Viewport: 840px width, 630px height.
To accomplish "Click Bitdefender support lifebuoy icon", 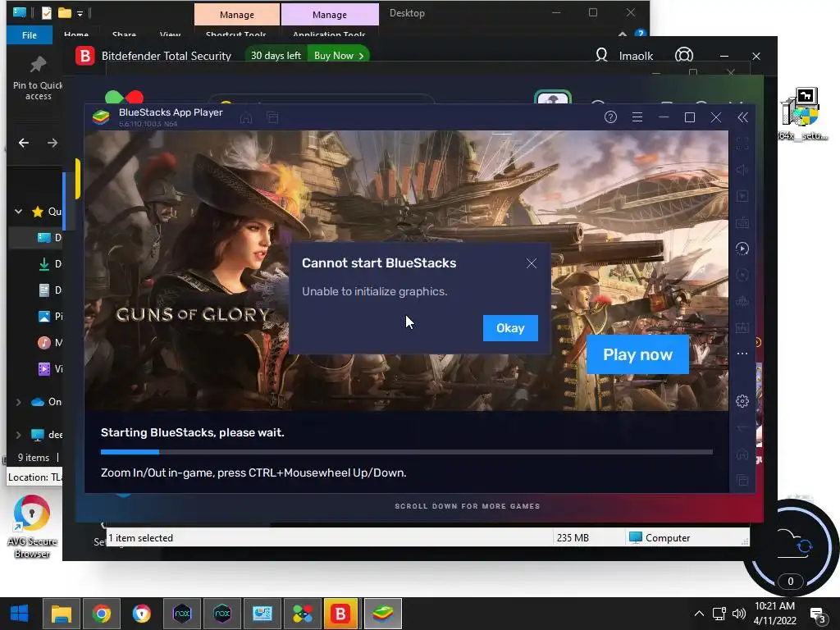I will click(684, 55).
